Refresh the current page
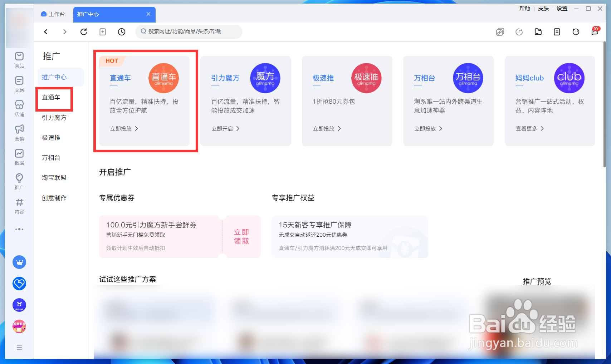Screen dimensions: 611x364 [84, 32]
